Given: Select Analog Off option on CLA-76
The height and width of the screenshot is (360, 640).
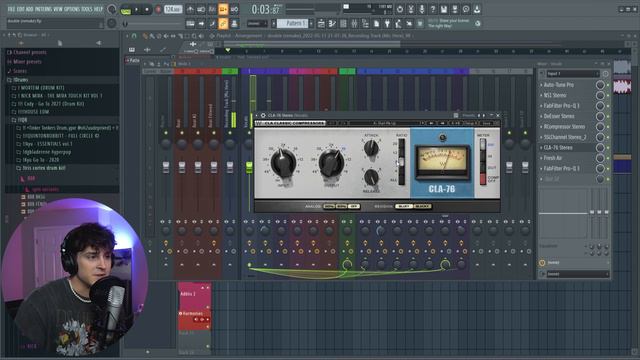Looking at the screenshot, I should click(x=354, y=206).
